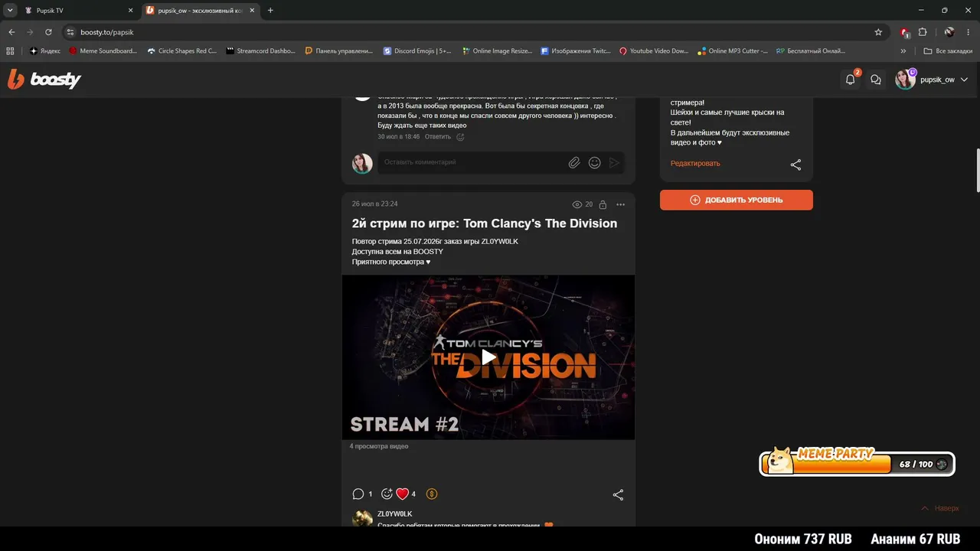Click 'Ответить' under the 30 июл comment
The image size is (980, 551).
[438, 137]
